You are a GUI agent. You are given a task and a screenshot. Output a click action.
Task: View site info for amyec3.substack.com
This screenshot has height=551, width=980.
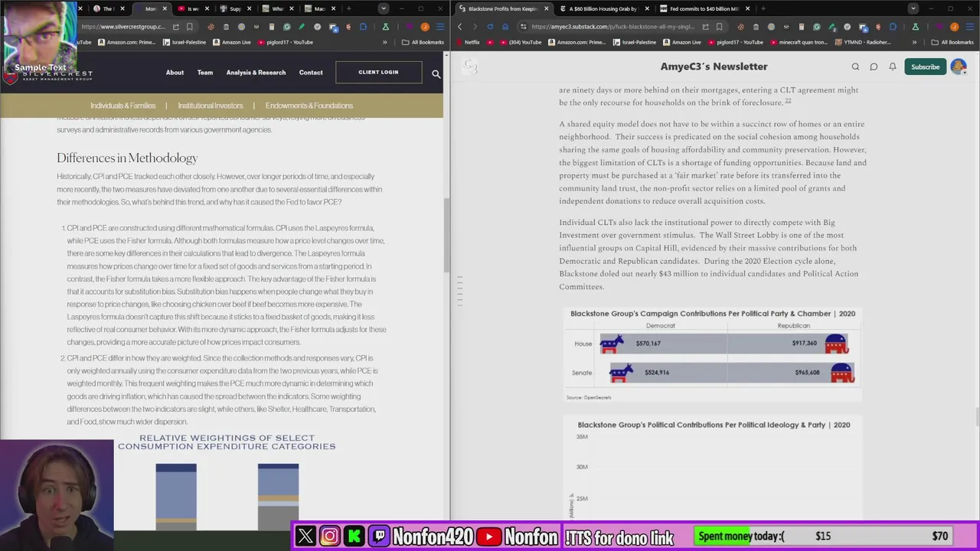coord(524,27)
